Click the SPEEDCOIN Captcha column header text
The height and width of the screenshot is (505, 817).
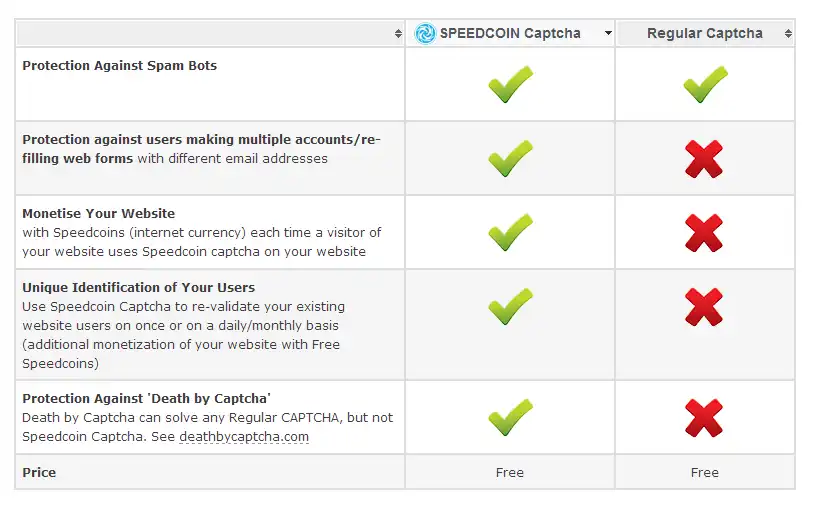tap(510, 33)
